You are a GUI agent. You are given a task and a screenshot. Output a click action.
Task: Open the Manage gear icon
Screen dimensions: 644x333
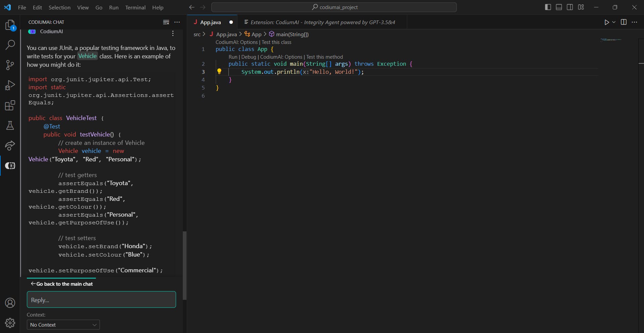(x=10, y=323)
